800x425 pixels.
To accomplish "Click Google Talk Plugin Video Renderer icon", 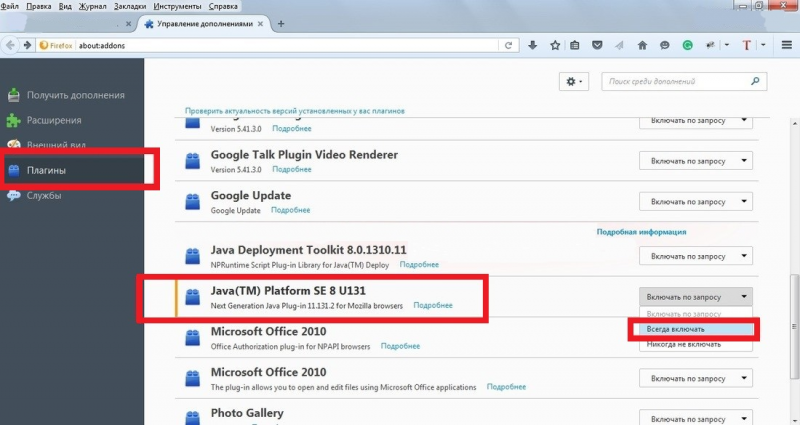I will point(192,161).
